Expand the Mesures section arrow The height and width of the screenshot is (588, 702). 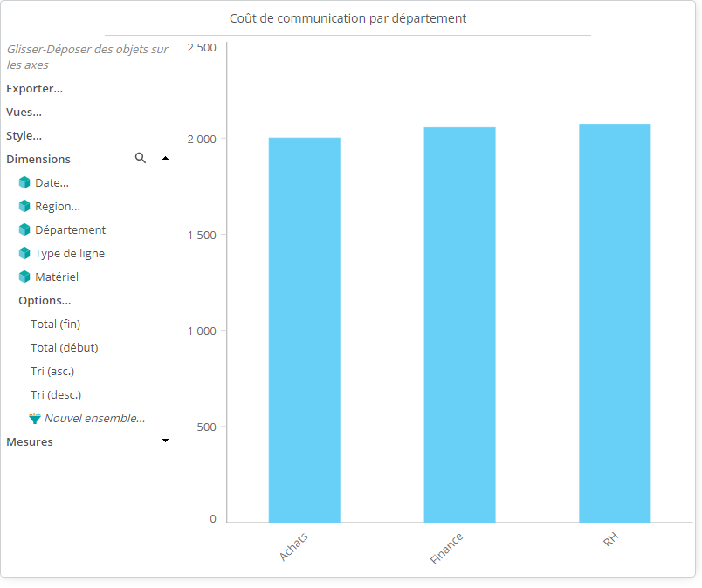[166, 441]
